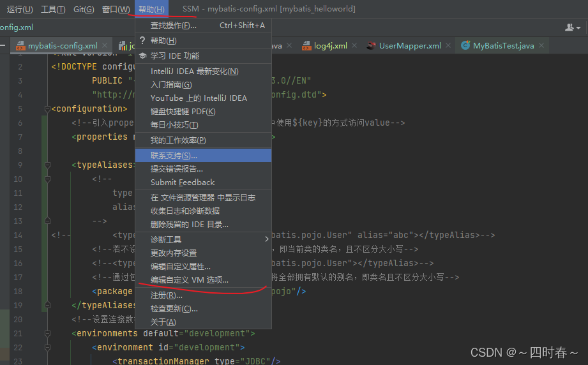The image size is (588, 365).
Task: Click the <configuration> tag text
Action: coord(89,108)
